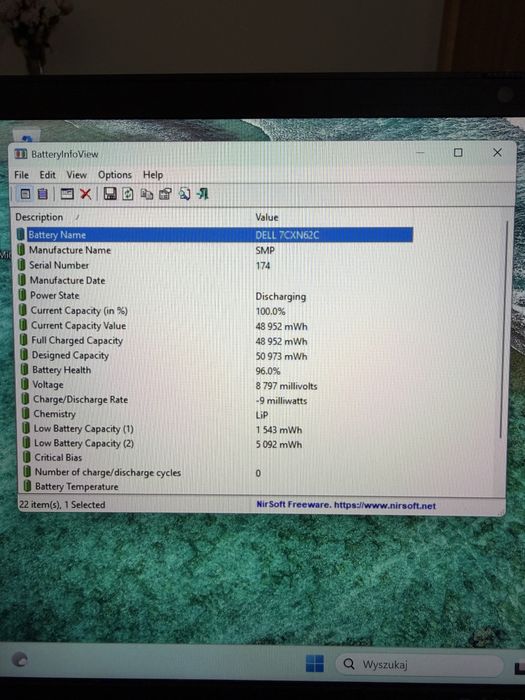Select the Number of charge/discharge cycles row

[x=215, y=472]
